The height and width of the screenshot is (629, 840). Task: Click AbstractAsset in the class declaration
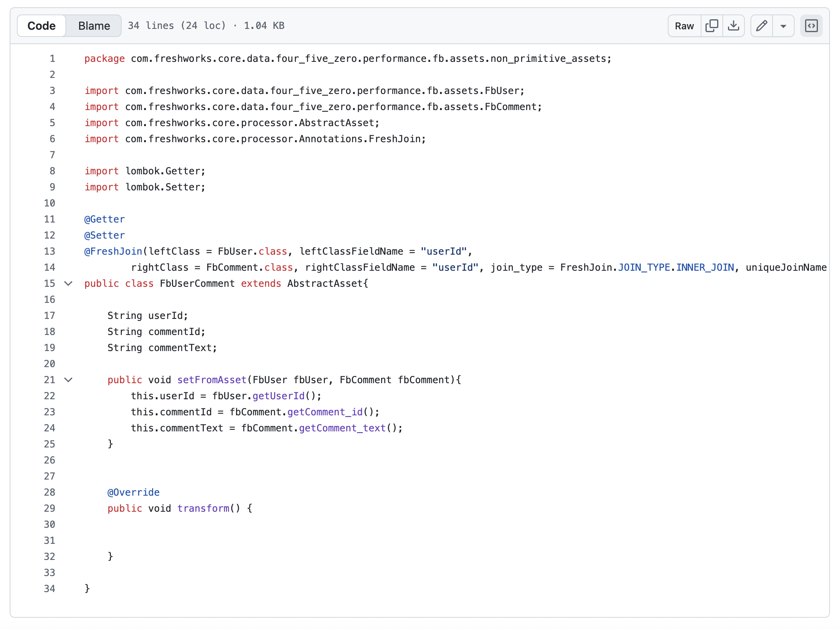click(325, 284)
